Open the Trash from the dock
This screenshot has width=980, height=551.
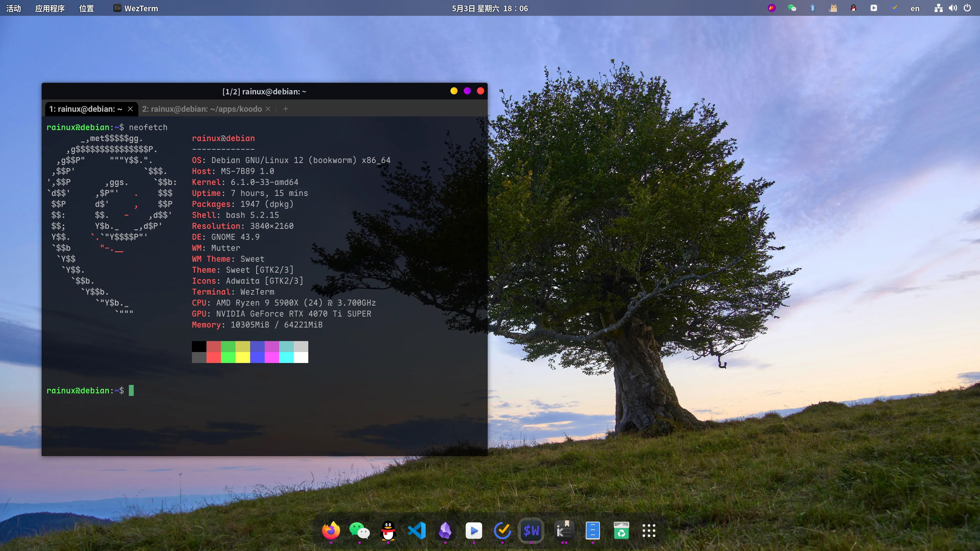[x=621, y=531]
